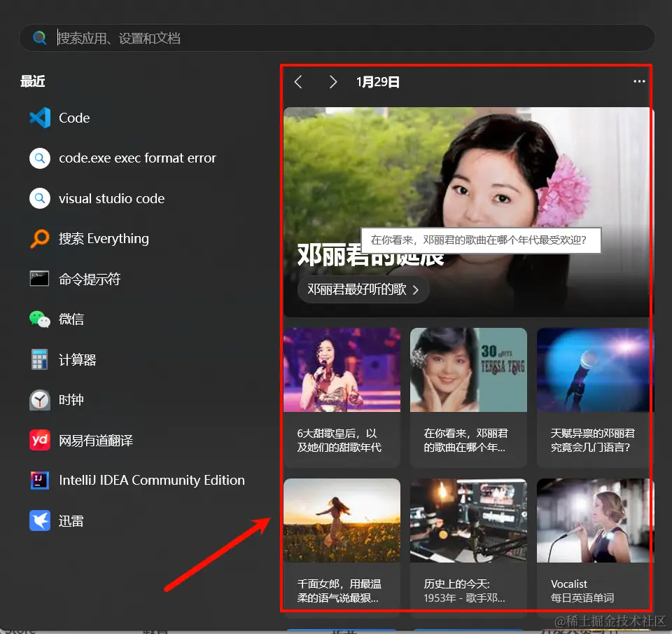Click the '邓丽君最好听的歌' button
The width and height of the screenshot is (672, 634).
point(363,289)
